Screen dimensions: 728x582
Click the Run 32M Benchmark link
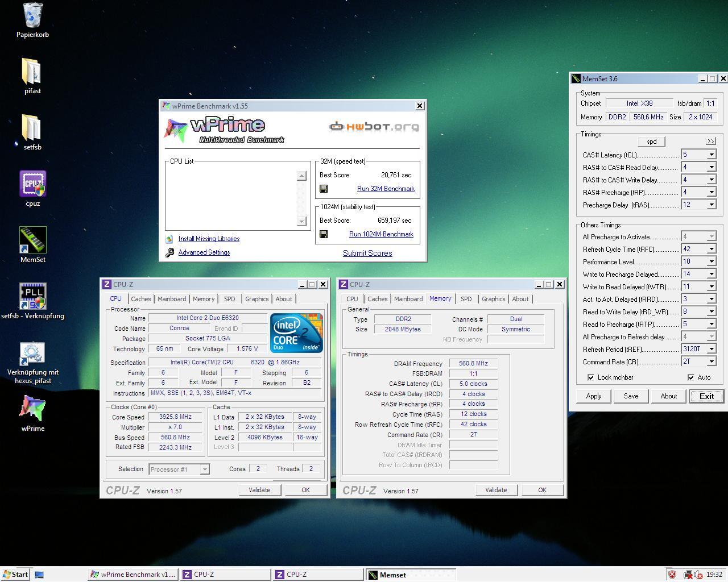(x=386, y=189)
